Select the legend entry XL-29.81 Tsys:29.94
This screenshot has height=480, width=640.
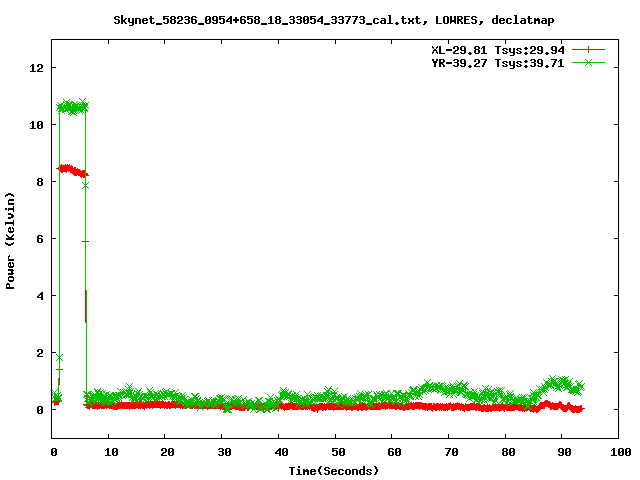498,50
